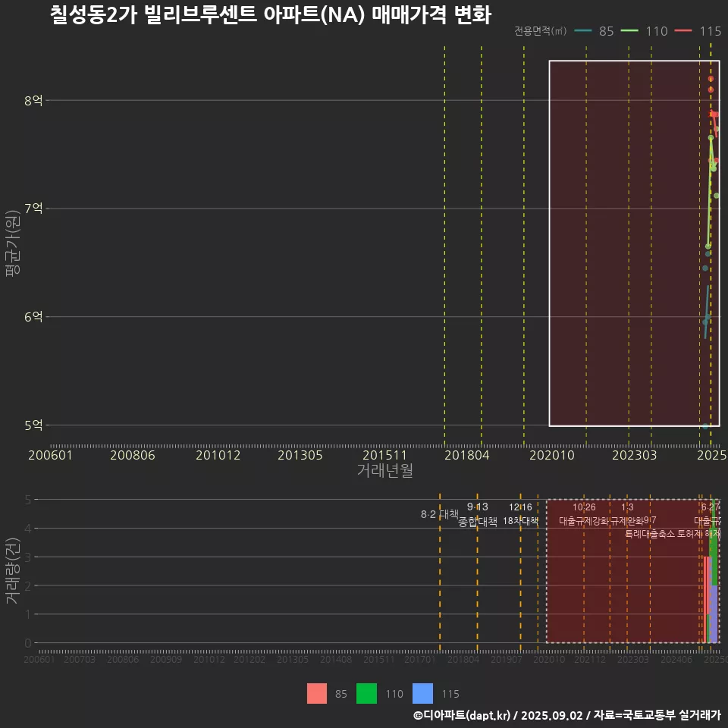Click the 200703 date label on the volume chart
728x728 pixels.
click(80, 659)
